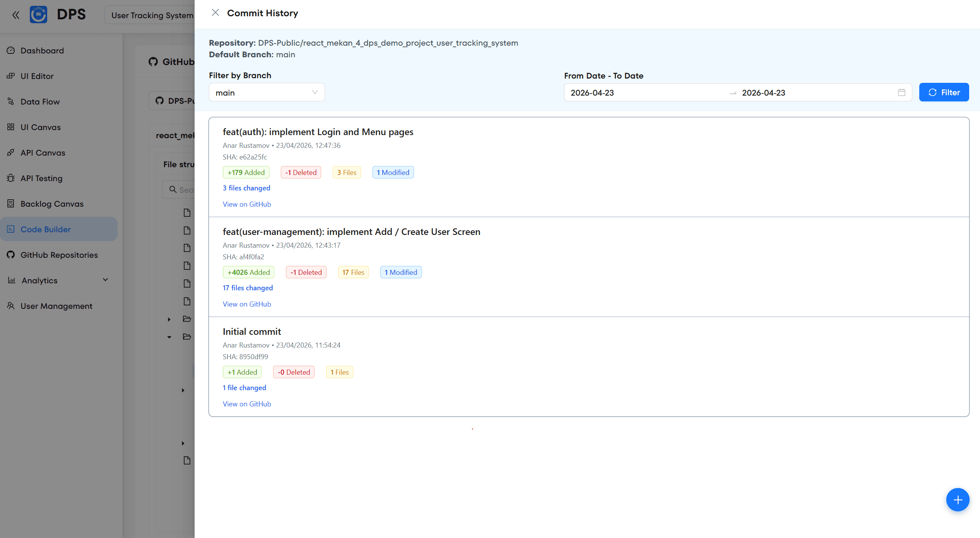Click the search icon in File structure

pyautogui.click(x=173, y=190)
